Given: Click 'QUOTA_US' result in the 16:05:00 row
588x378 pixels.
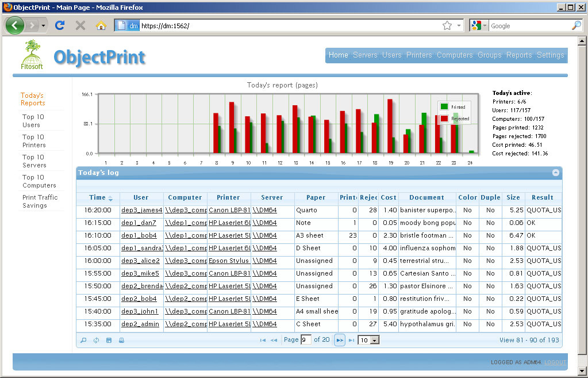Looking at the screenshot, I should pos(544,248).
